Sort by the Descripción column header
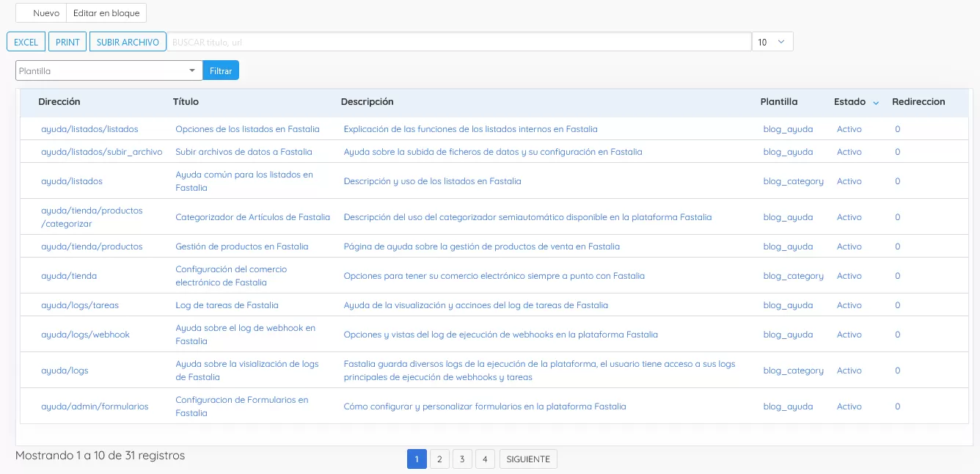The width and height of the screenshot is (980, 474). pos(367,102)
